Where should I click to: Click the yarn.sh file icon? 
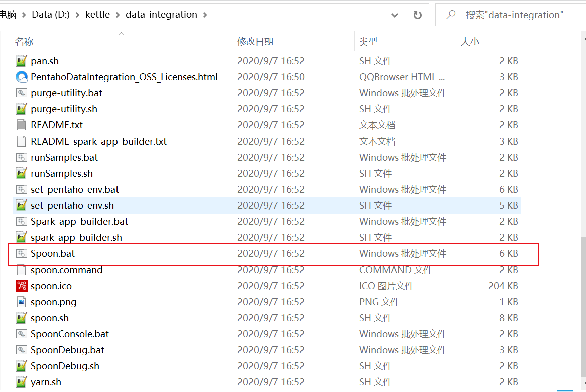tap(21, 382)
